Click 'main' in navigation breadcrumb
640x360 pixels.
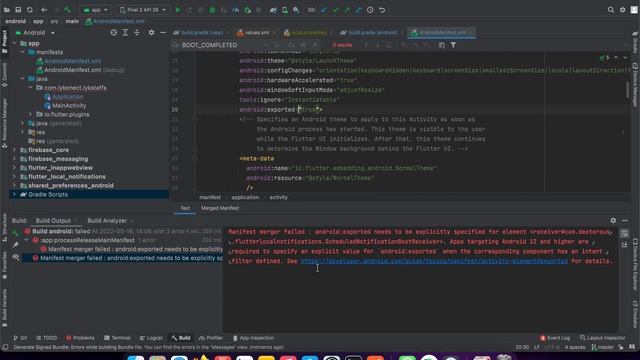[72, 21]
